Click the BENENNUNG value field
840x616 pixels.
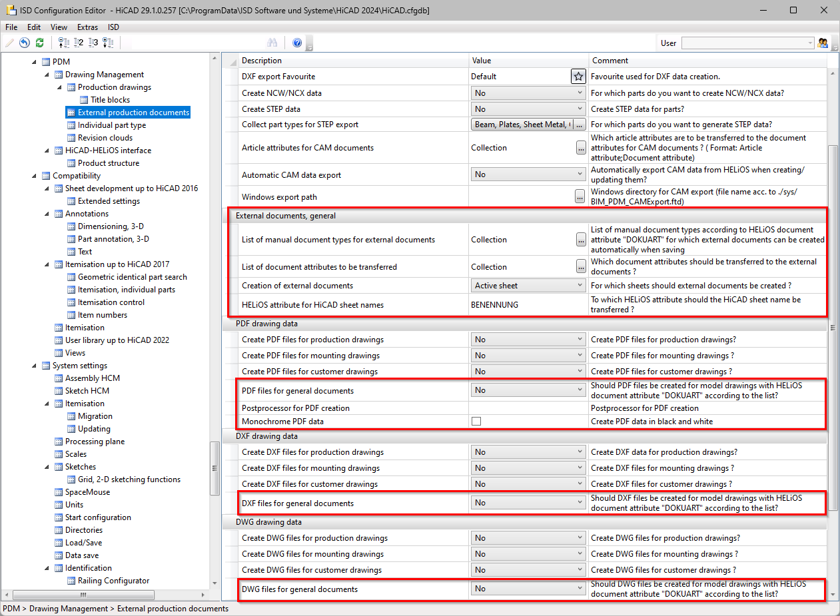pyautogui.click(x=528, y=304)
